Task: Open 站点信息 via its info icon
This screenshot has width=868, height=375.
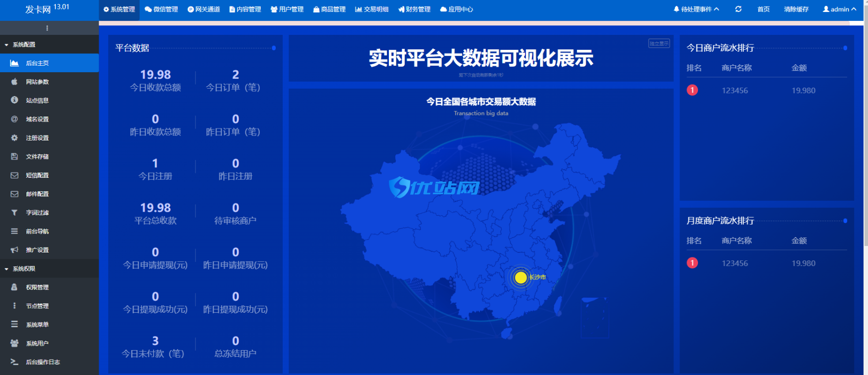Action: pos(14,100)
